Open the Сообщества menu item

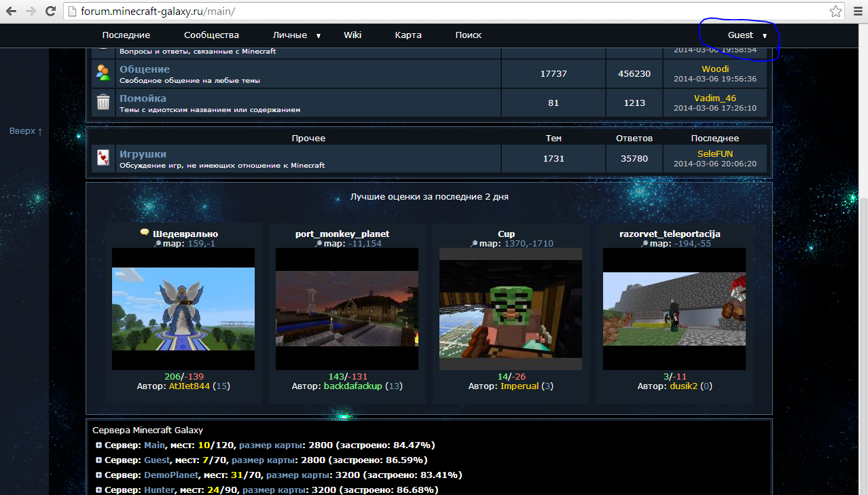coord(211,35)
